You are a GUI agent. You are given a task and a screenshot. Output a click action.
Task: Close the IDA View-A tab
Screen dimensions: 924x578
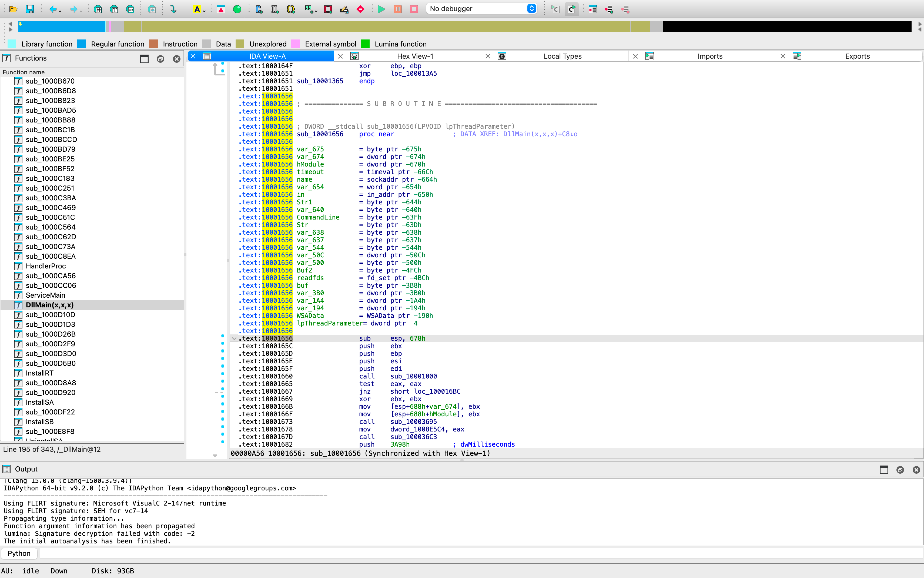coord(193,56)
